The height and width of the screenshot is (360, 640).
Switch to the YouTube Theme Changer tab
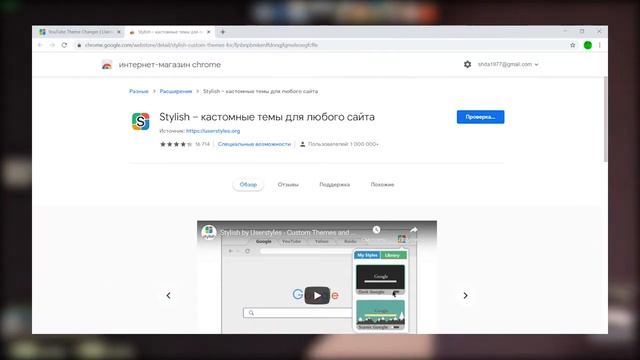(x=80, y=32)
